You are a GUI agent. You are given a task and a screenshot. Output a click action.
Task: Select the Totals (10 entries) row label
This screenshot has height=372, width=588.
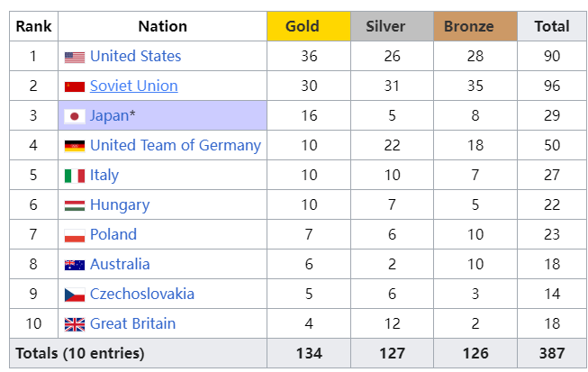80,353
